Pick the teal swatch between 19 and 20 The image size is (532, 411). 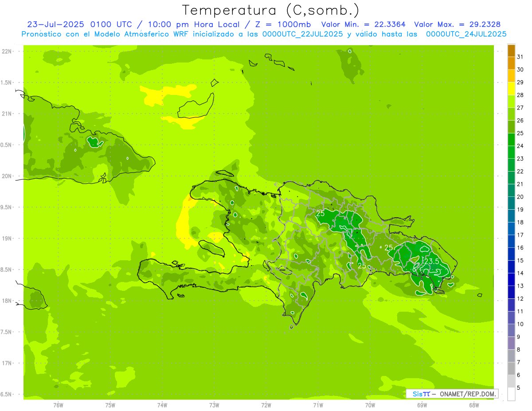511,204
